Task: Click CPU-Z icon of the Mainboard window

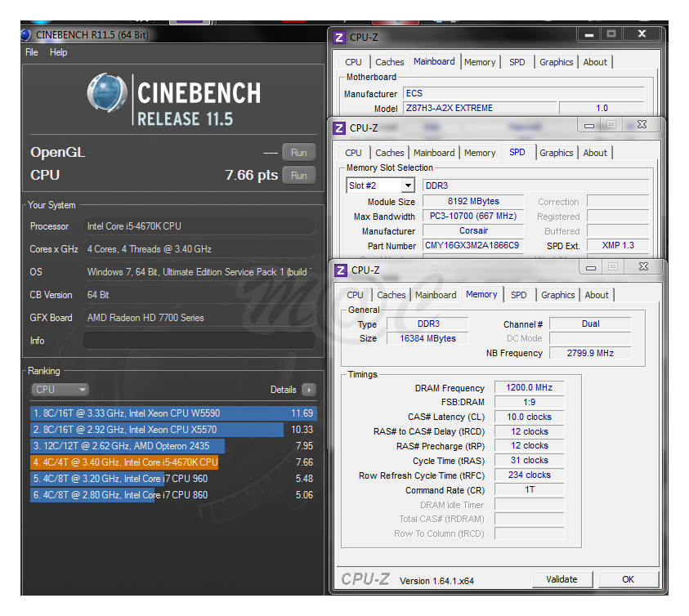Action: click(x=338, y=38)
